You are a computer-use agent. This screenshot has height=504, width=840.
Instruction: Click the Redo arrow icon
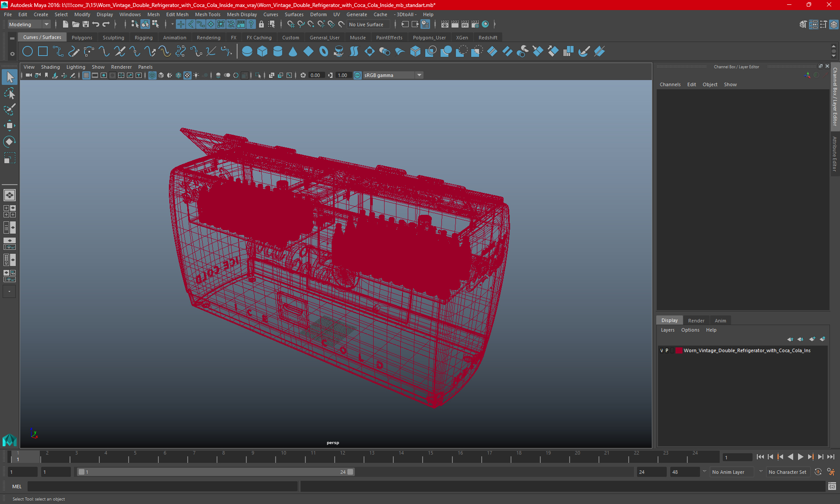tap(106, 24)
